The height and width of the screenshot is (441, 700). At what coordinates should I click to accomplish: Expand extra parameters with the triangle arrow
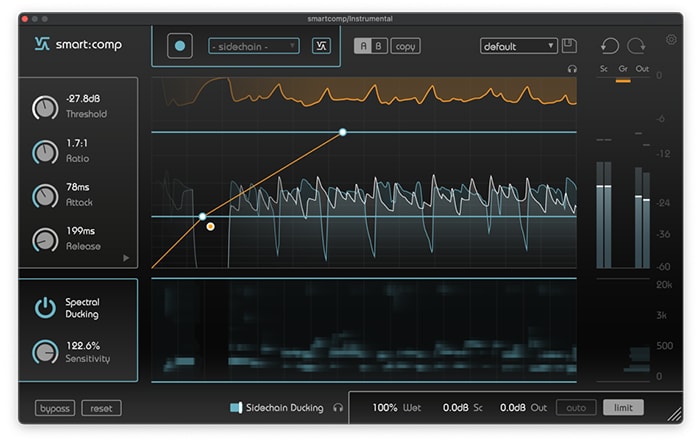(x=126, y=258)
